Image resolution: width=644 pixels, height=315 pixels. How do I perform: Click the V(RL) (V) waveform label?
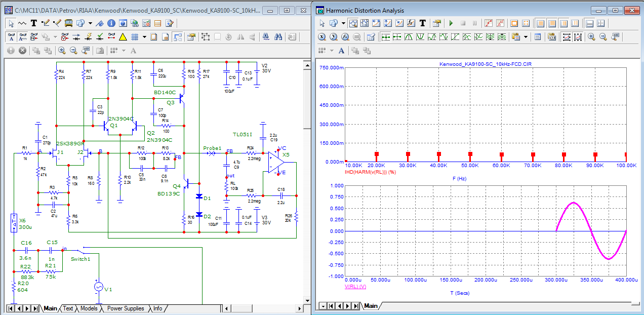[355, 287]
